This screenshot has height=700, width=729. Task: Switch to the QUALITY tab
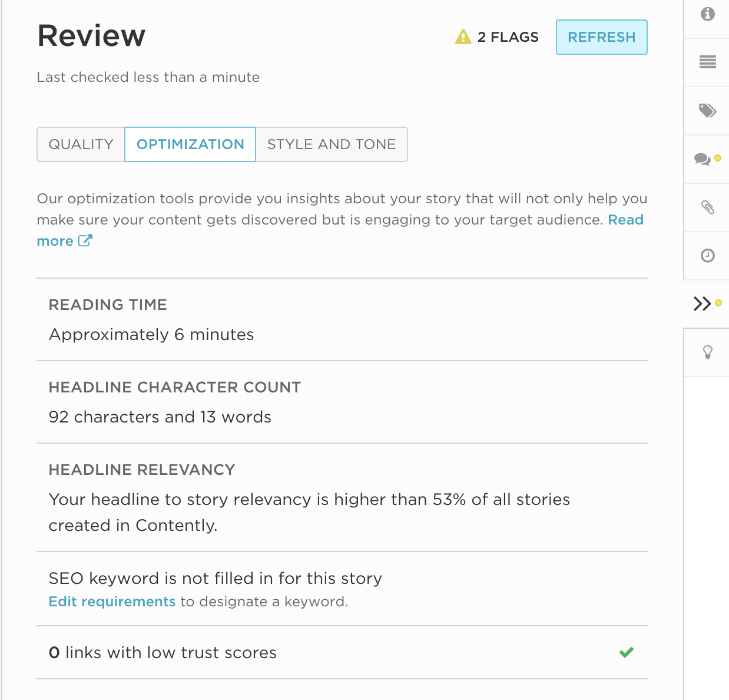pyautogui.click(x=81, y=144)
